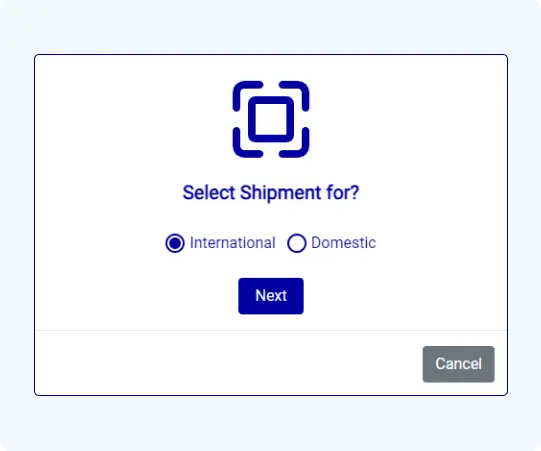Viewport: 541px width, 451px height.
Task: Continue to the next step via Next
Action: [271, 296]
